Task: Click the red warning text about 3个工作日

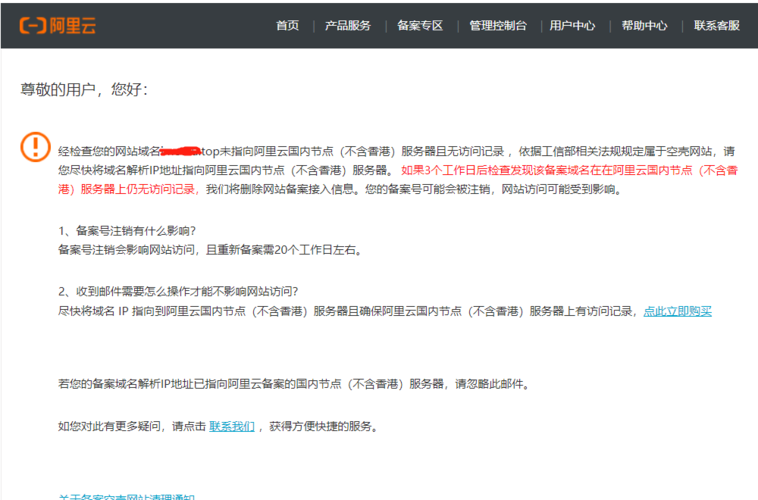Action: point(398,179)
